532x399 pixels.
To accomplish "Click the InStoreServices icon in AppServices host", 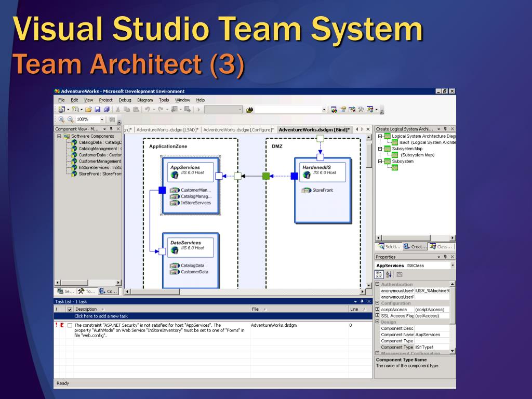I will [175, 203].
